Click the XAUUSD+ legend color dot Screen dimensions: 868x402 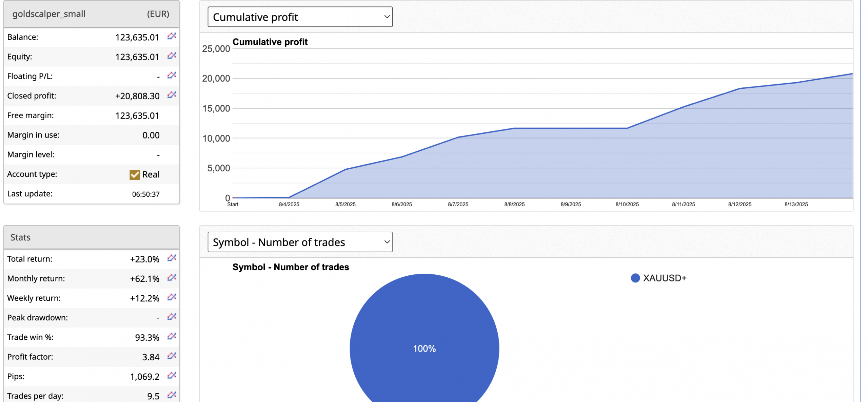coord(635,278)
